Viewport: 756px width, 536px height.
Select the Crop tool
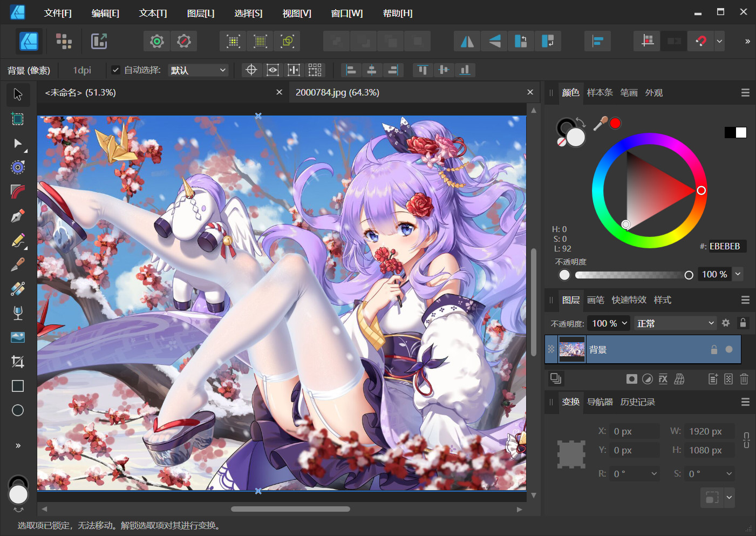click(x=18, y=362)
